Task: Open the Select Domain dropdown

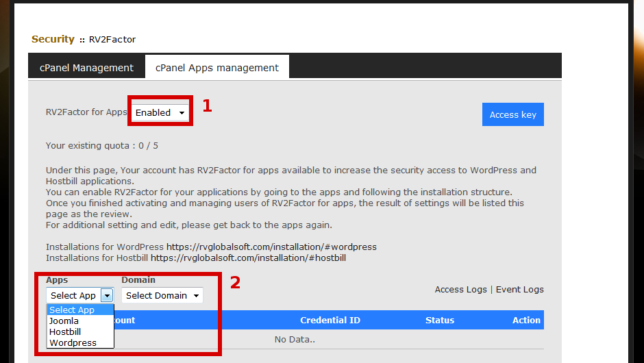Action: point(162,295)
